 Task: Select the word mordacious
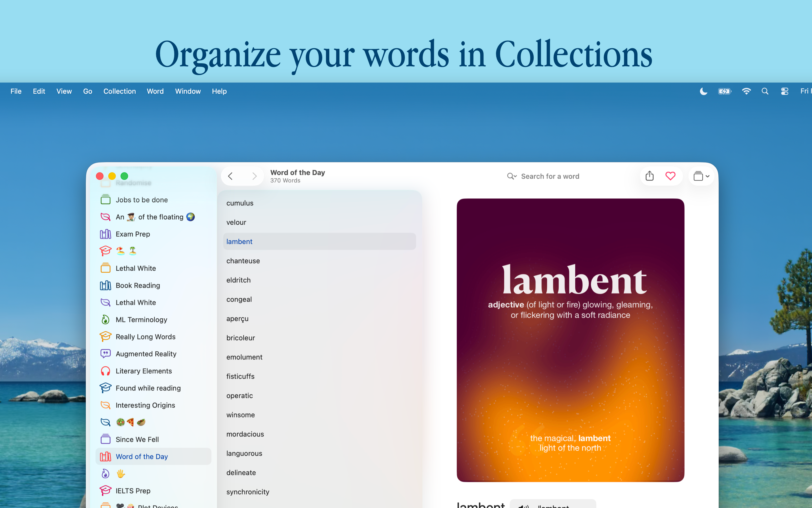point(319,434)
